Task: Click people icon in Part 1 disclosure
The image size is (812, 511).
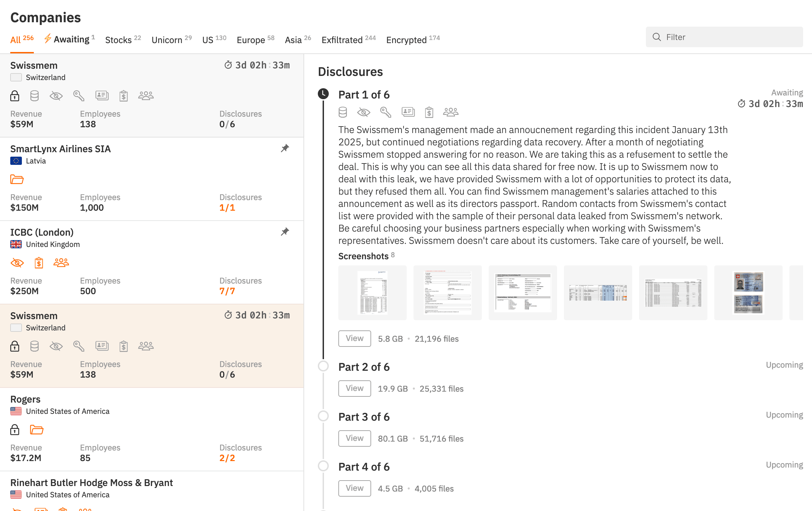Action: pyautogui.click(x=451, y=112)
